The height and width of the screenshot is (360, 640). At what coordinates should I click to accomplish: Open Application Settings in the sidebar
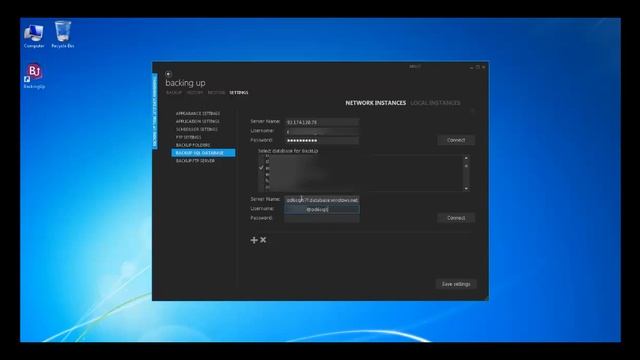point(198,121)
